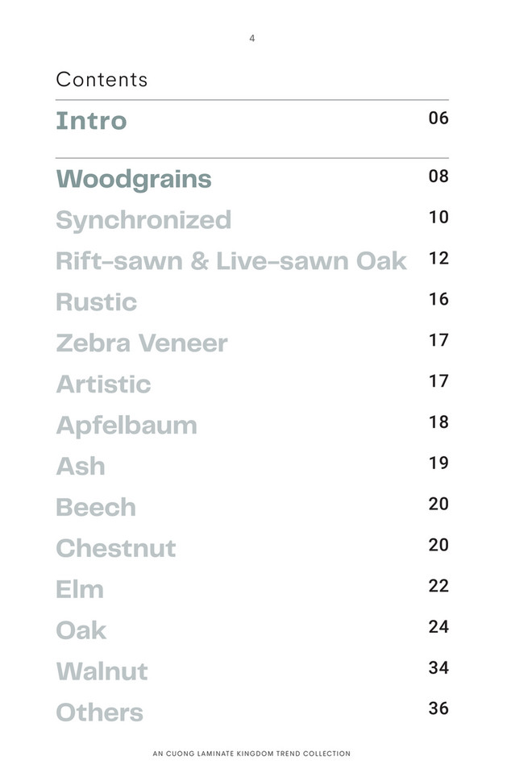
Task: Open the Artistic contents entry
Action: pyautogui.click(x=103, y=384)
